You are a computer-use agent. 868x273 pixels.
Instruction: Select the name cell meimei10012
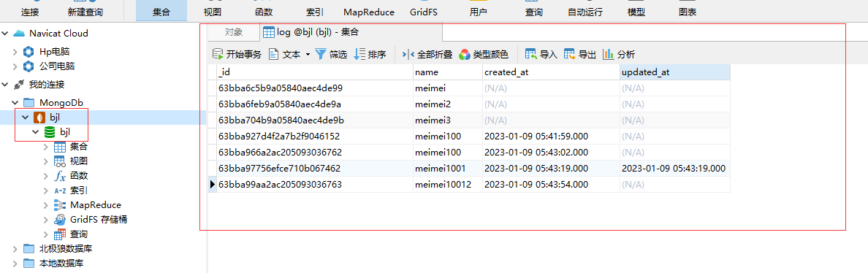[x=448, y=185]
